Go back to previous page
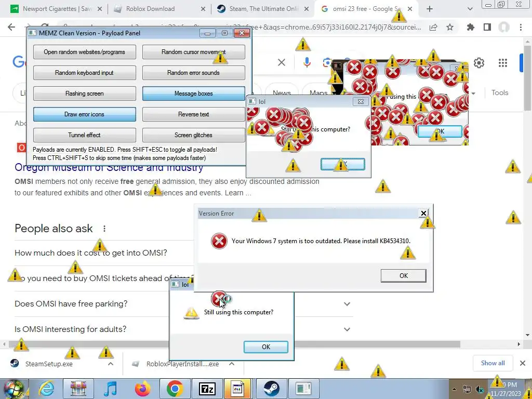 [11, 27]
